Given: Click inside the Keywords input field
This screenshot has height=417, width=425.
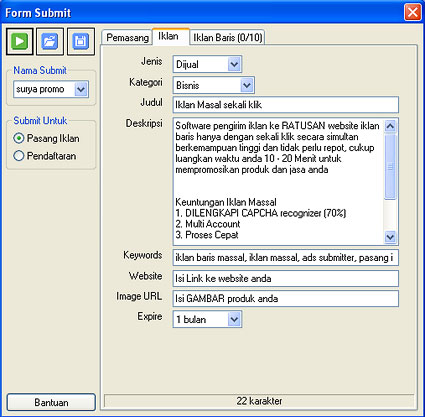Looking at the screenshot, I should [286, 257].
